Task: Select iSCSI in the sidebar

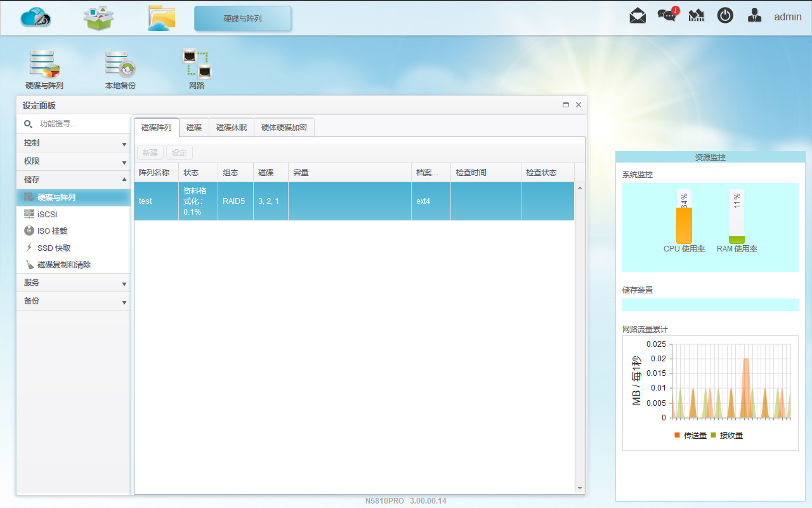Action: 47,215
